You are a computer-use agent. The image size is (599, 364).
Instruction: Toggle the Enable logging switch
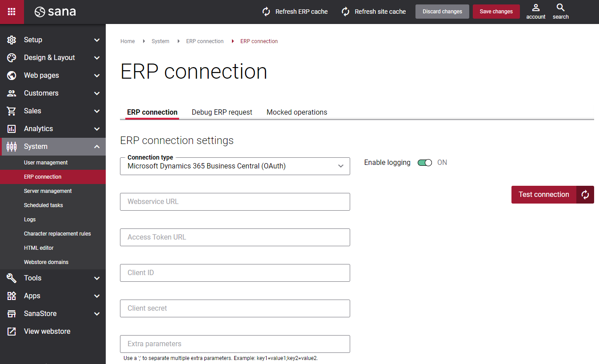425,163
